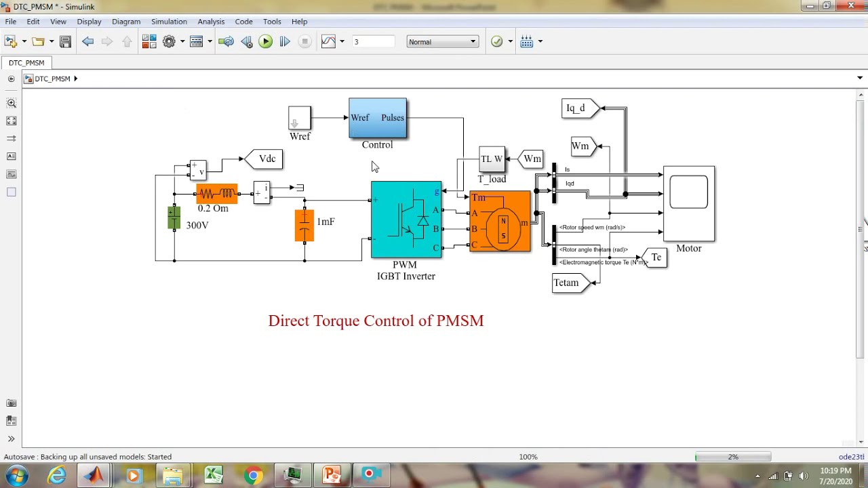868x488 pixels.
Task: Click the 'Direct Torque Control of PMSM' annotation
Action: [x=376, y=321]
